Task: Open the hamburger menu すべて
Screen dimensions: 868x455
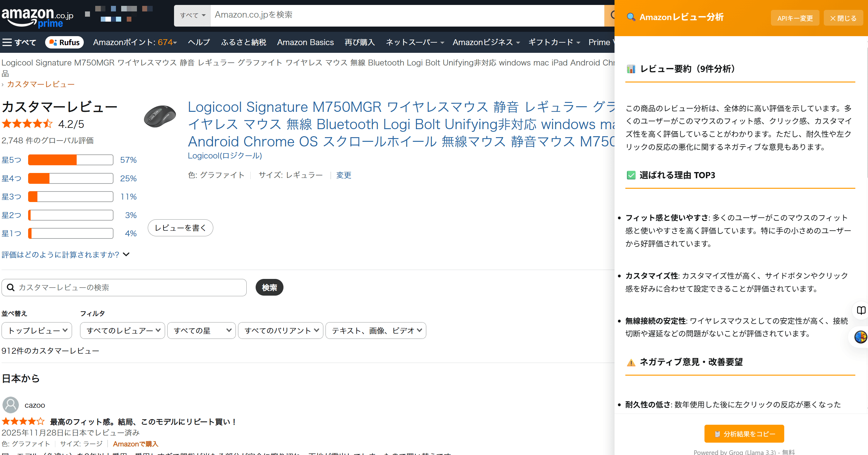Action: (x=19, y=42)
